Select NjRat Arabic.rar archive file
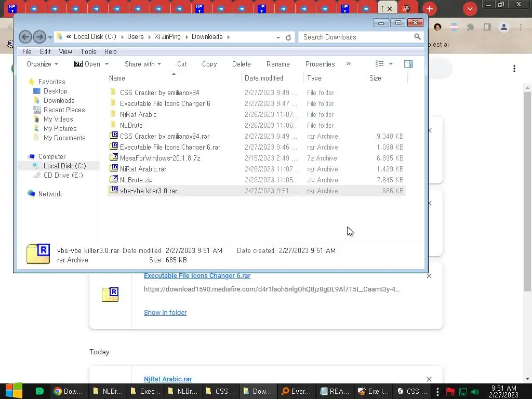 (256, 169)
